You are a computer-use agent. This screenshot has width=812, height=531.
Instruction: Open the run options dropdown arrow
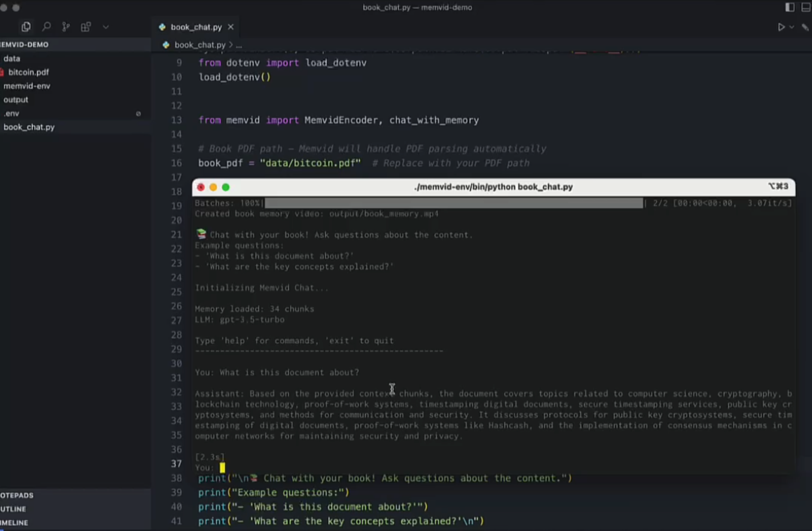click(792, 27)
